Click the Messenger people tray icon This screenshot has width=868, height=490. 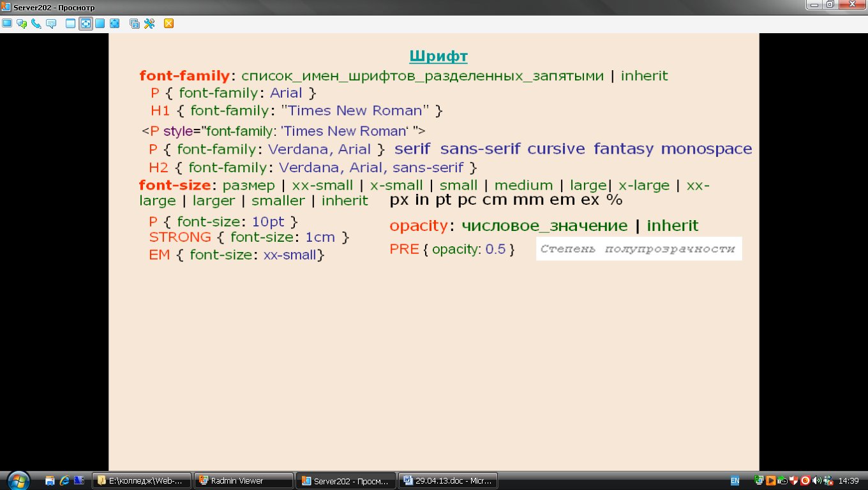pos(828,481)
